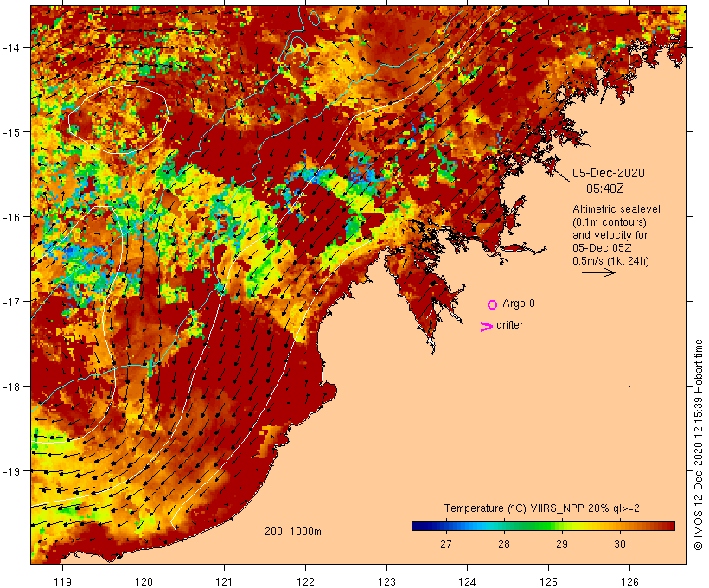Click the longitude label 124
The image size is (709, 588).
pos(468,582)
